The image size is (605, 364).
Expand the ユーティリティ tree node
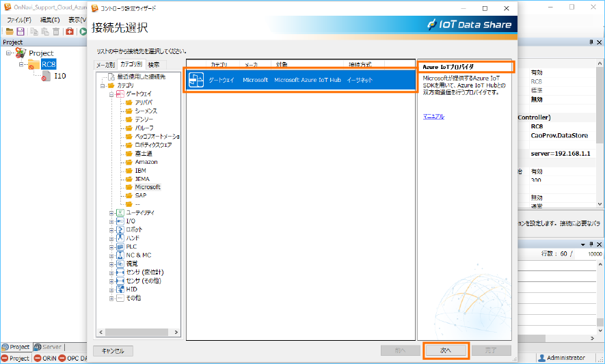pyautogui.click(x=111, y=213)
